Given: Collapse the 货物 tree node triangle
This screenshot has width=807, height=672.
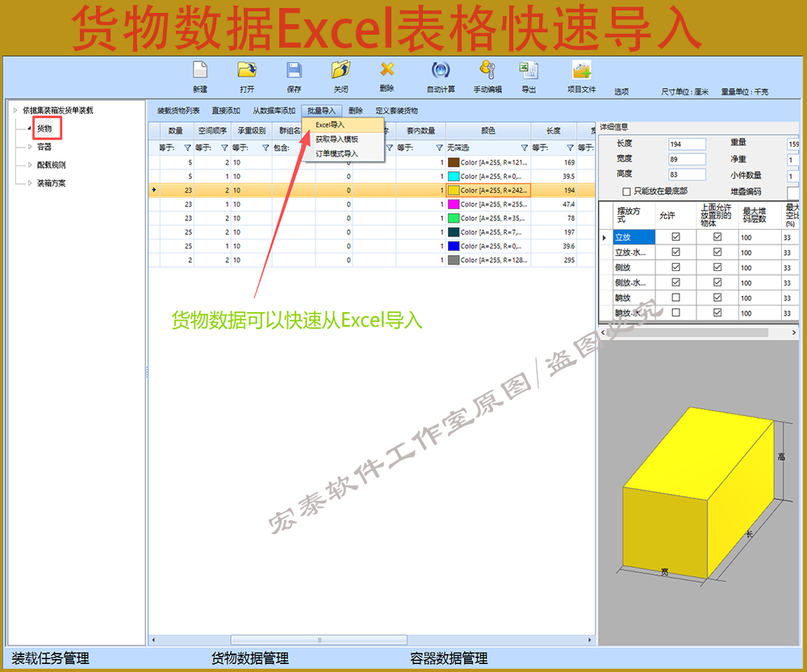Looking at the screenshot, I should [x=29, y=128].
